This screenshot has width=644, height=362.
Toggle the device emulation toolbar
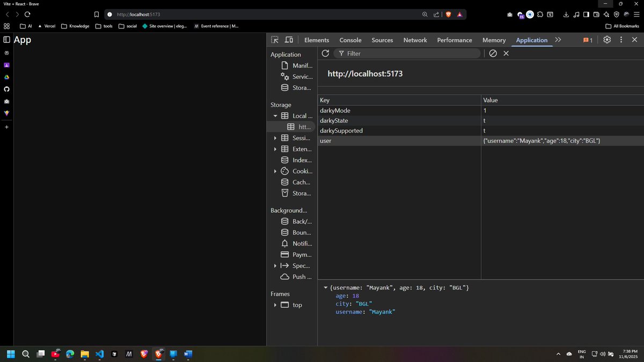tap(288, 40)
